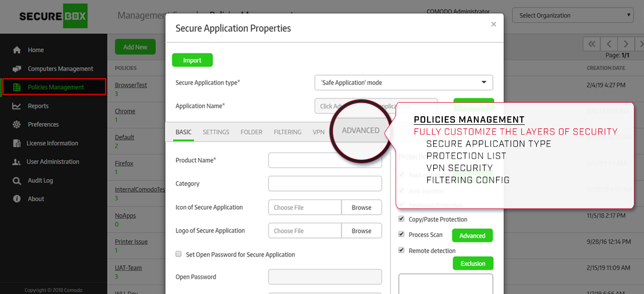
Task: Select the Policies Management sidebar icon
Action: pos(17,87)
